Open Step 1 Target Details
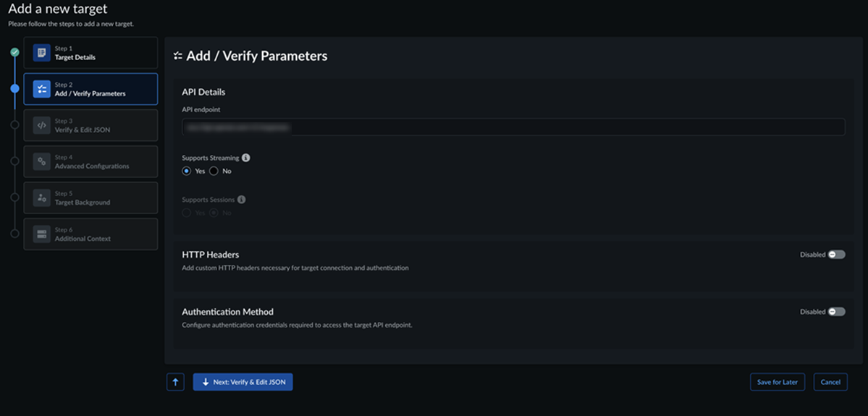868x416 pixels. [90, 53]
